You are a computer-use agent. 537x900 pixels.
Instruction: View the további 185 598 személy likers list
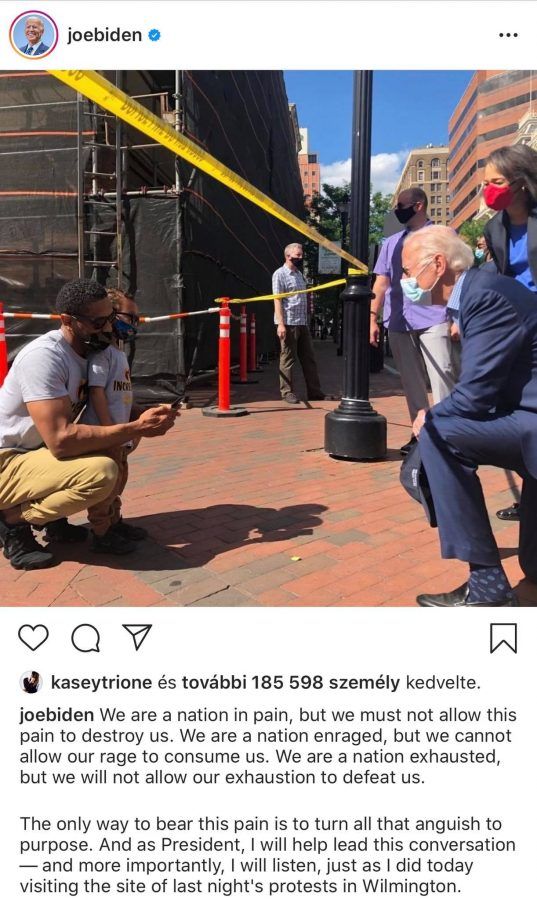click(x=290, y=682)
